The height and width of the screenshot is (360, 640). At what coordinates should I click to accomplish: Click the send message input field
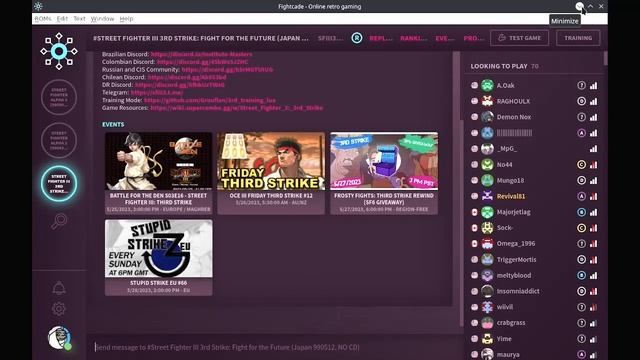coord(274,347)
